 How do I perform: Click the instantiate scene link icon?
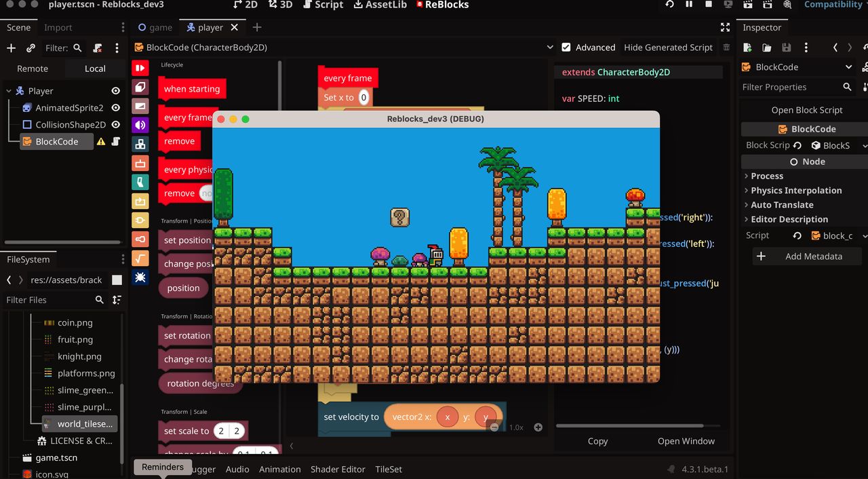coord(31,48)
